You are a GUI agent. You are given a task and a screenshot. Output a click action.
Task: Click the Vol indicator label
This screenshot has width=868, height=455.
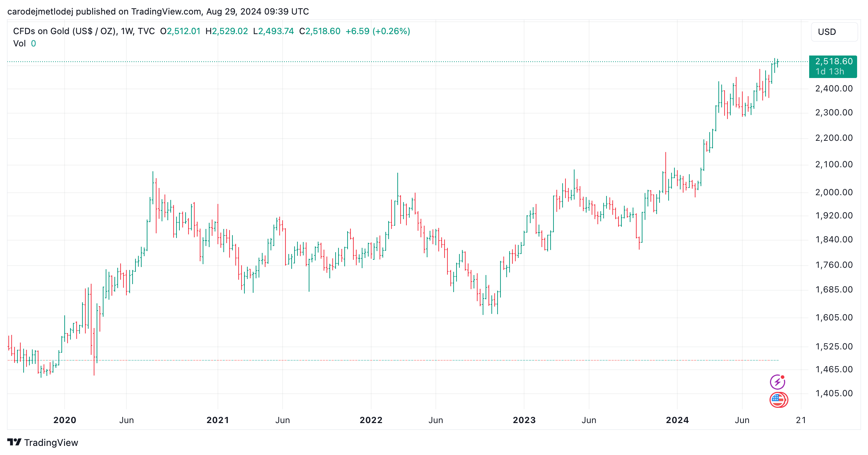tap(19, 44)
